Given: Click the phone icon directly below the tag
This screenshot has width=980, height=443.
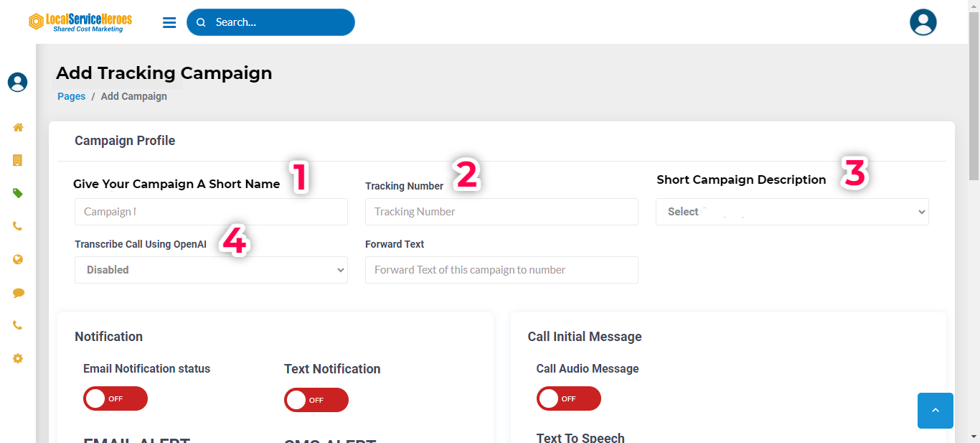Looking at the screenshot, I should (x=18, y=226).
